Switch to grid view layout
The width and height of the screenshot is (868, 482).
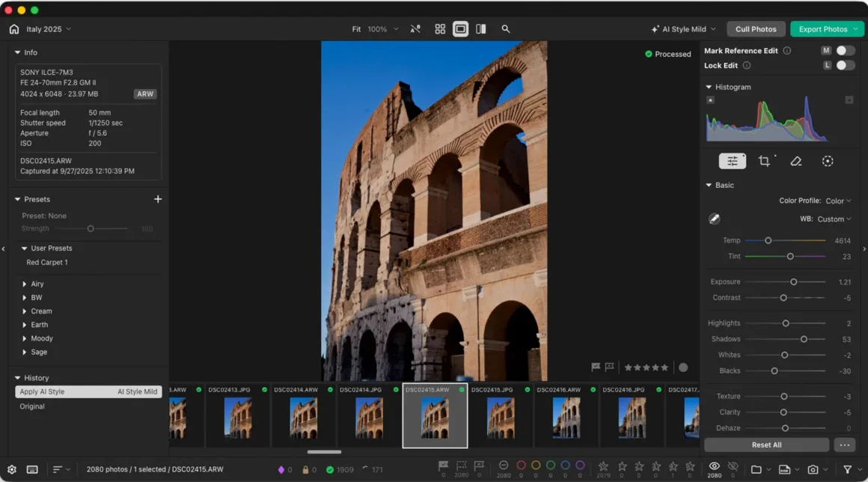coord(440,29)
